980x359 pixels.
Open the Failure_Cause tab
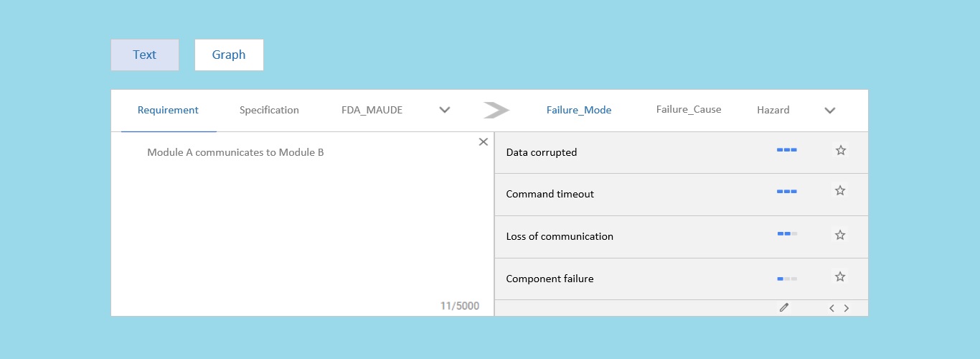688,110
